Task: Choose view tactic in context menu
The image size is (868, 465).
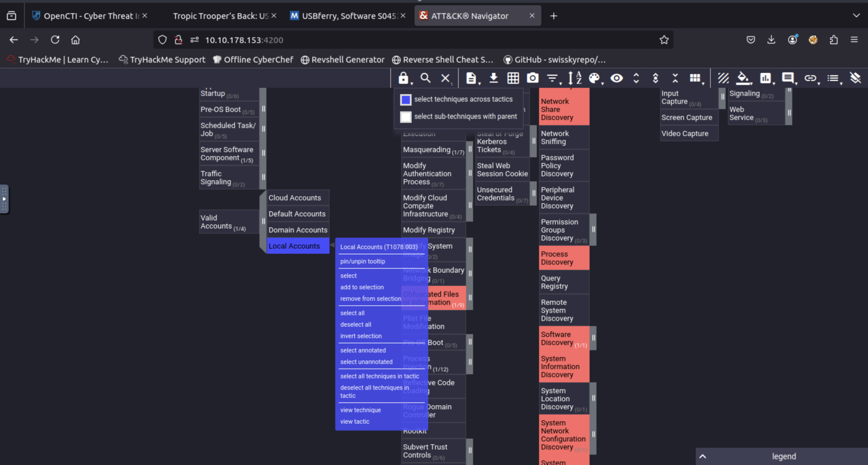Action: coord(355,422)
